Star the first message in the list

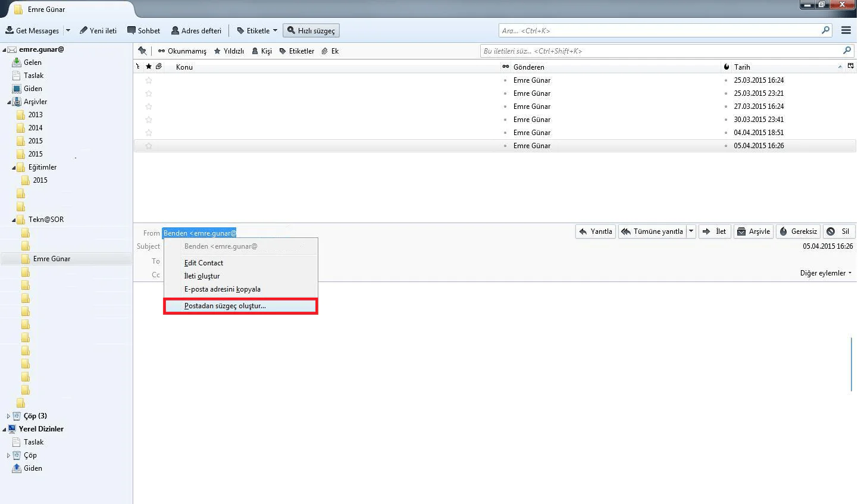click(x=148, y=80)
